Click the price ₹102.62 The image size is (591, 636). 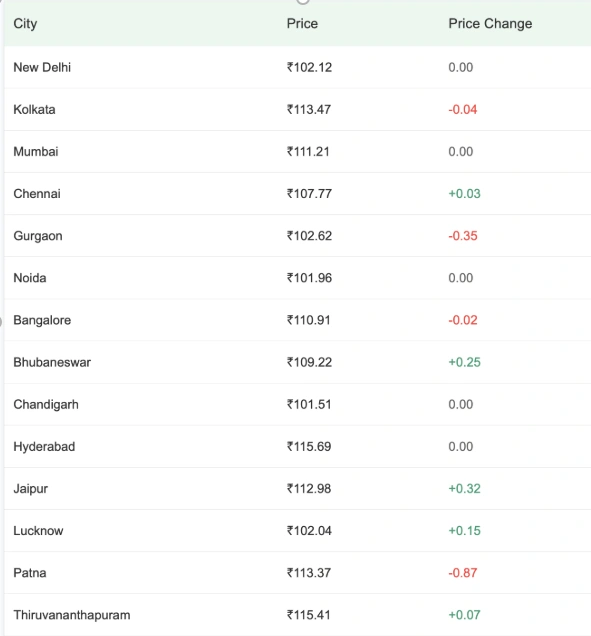coord(309,236)
